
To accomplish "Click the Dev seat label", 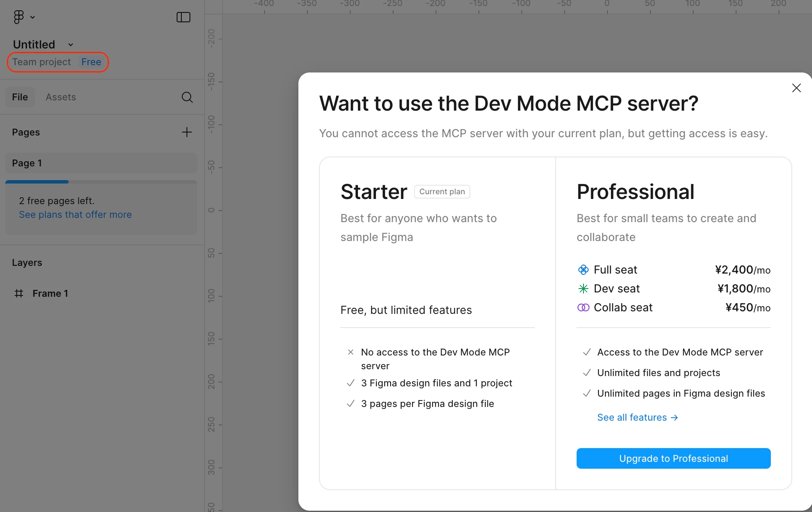I will 617,289.
